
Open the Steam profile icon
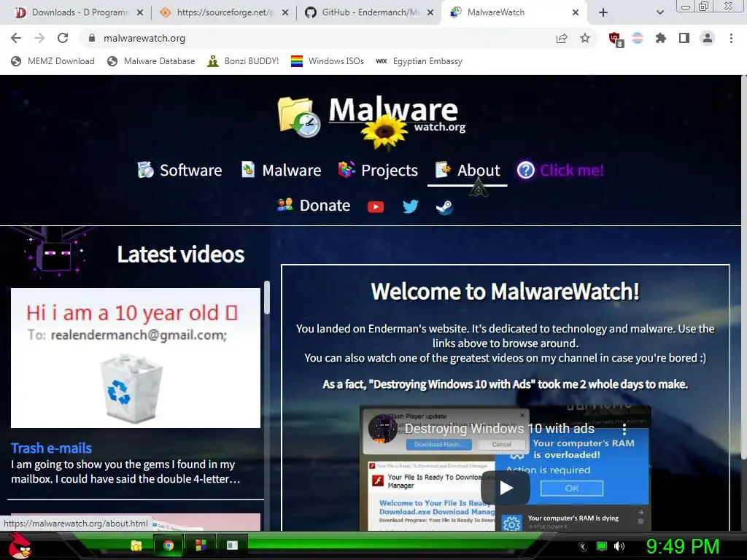coord(444,207)
